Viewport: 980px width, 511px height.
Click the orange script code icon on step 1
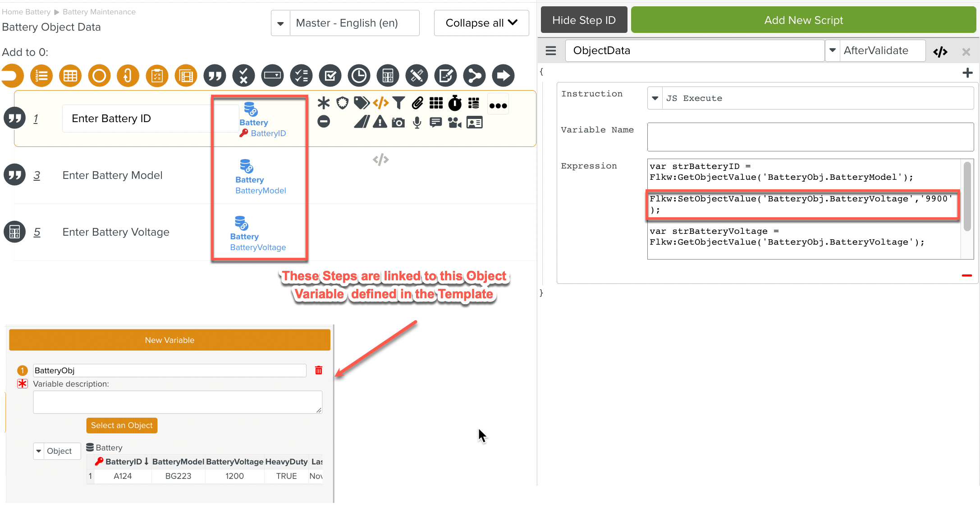(x=381, y=103)
